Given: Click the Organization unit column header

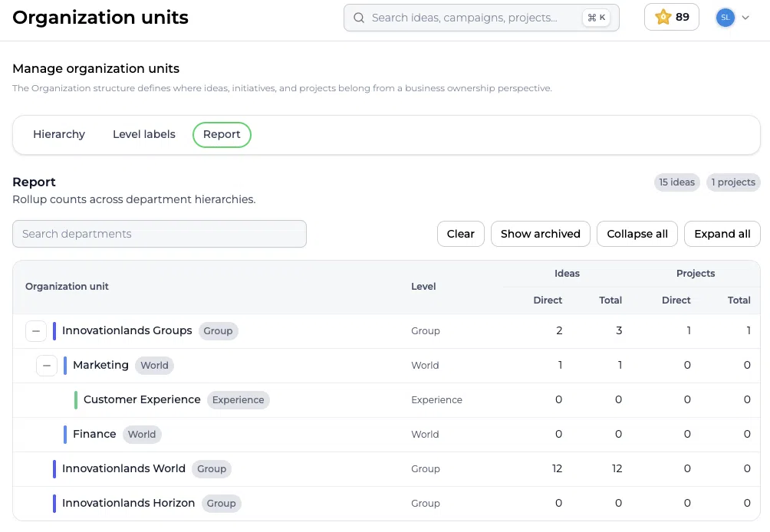Looking at the screenshot, I should 67,287.
